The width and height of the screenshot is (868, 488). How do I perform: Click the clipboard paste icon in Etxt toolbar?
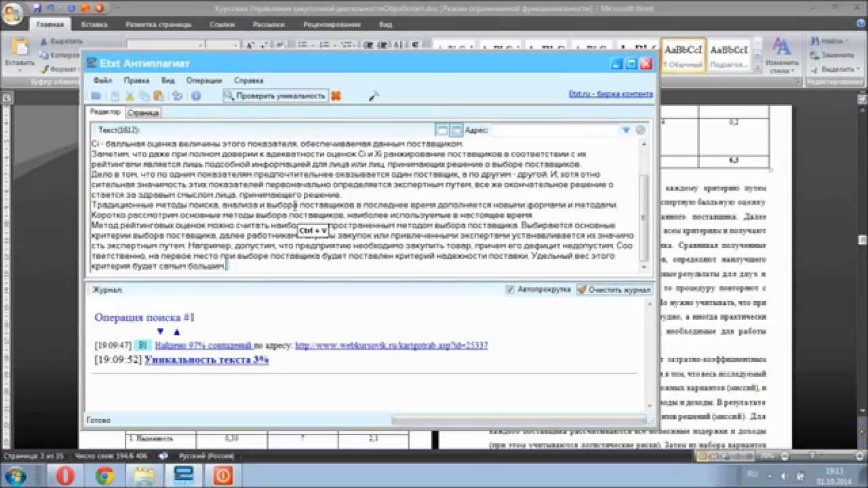click(x=158, y=96)
